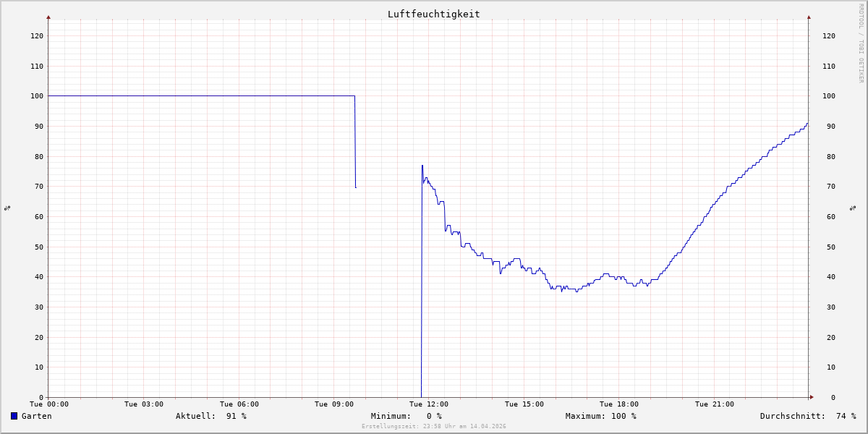Screen dimensions: 868x434
Task: Click the RRDTOOL / TOBI OETIKER watermark
Action: click(861, 43)
